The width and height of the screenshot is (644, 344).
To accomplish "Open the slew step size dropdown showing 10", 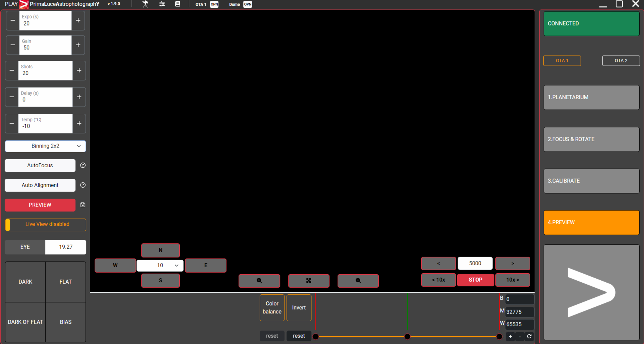I will [160, 265].
